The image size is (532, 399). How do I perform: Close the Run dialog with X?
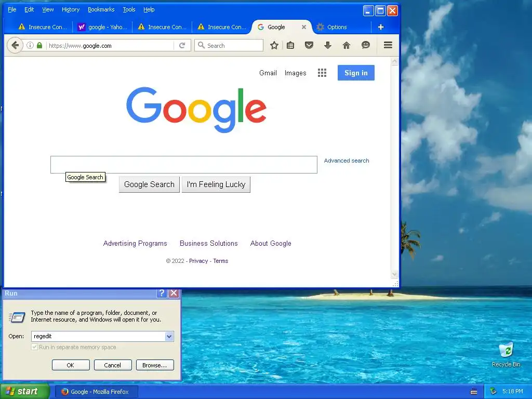174,293
